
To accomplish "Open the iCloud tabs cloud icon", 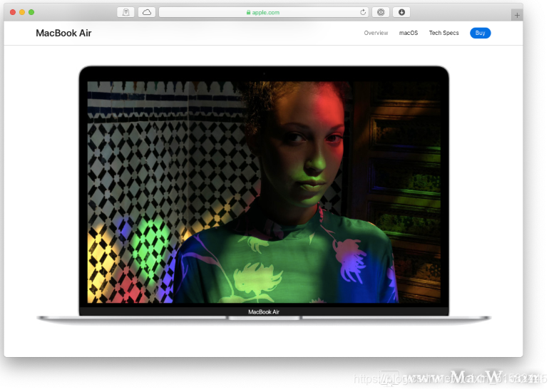I will 147,12.
